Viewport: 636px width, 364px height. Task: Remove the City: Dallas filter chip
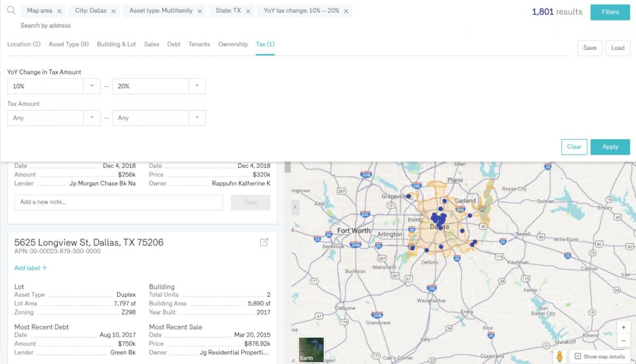click(x=113, y=11)
